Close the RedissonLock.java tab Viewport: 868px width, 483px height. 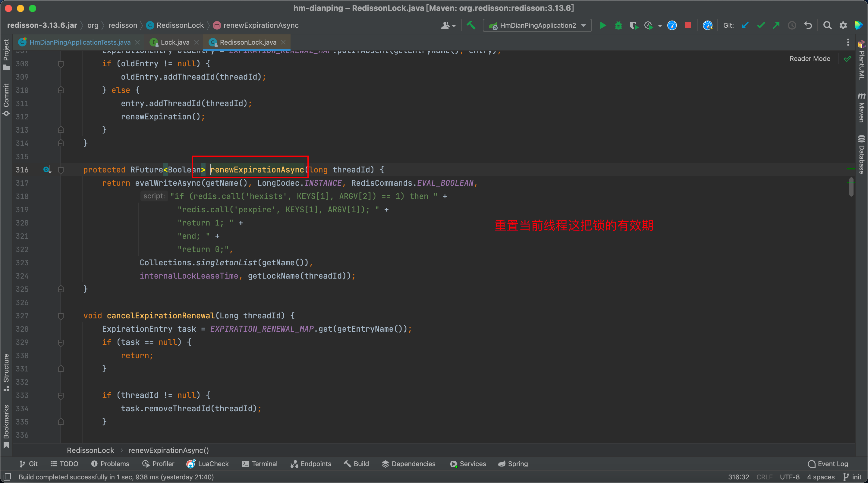(x=283, y=42)
